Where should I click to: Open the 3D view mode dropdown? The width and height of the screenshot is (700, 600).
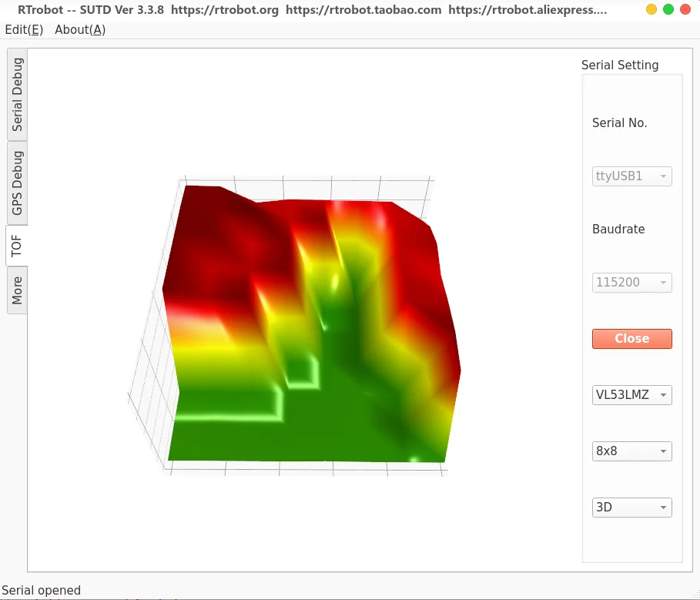631,508
